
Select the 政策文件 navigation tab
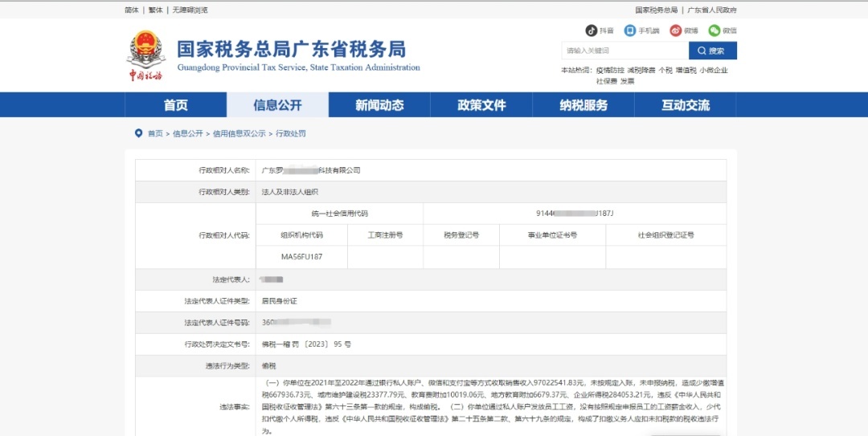[481, 105]
